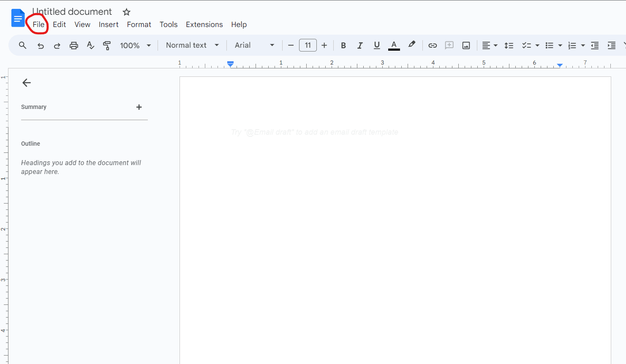Image resolution: width=626 pixels, height=364 pixels.
Task: Open the Edit menu
Action: [x=59, y=24]
